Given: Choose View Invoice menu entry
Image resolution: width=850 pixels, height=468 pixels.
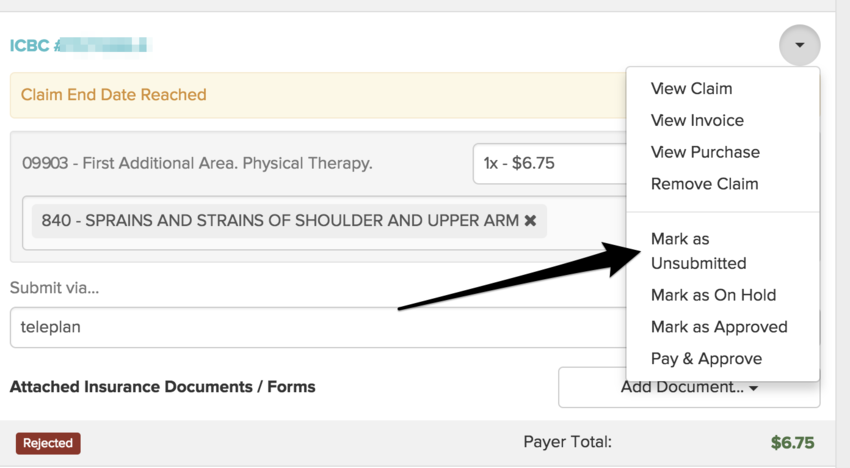Looking at the screenshot, I should pos(697,120).
